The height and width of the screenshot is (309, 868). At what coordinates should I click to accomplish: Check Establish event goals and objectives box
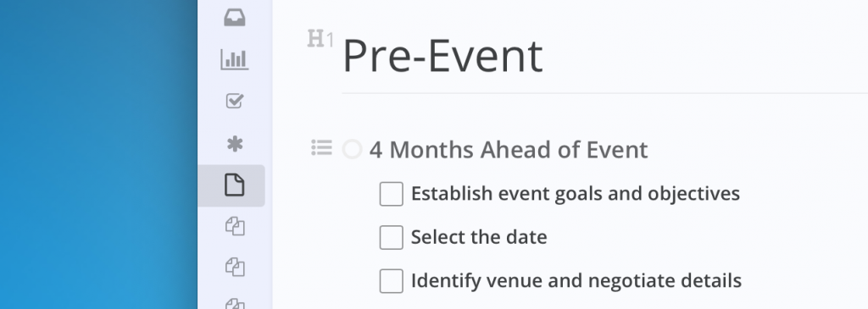[392, 194]
